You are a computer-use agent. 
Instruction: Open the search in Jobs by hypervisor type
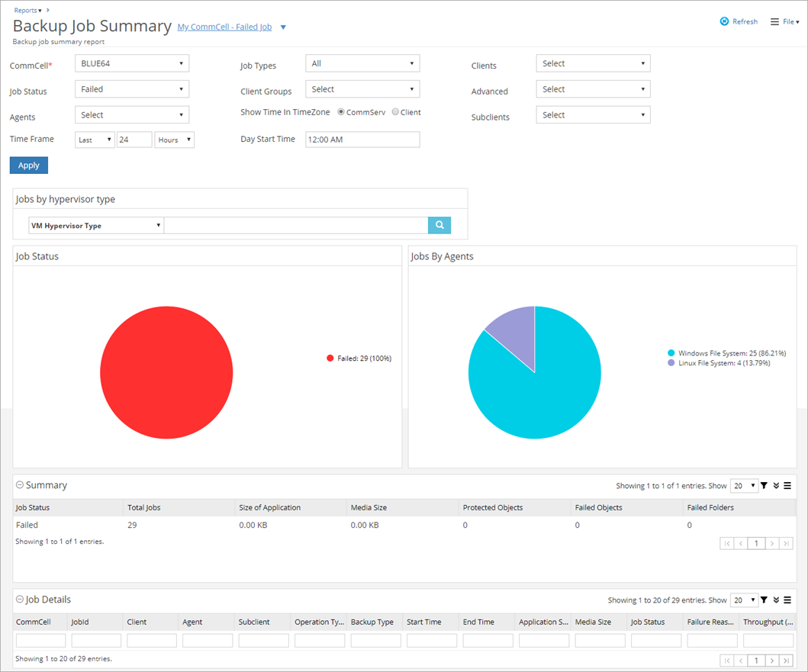pos(439,225)
